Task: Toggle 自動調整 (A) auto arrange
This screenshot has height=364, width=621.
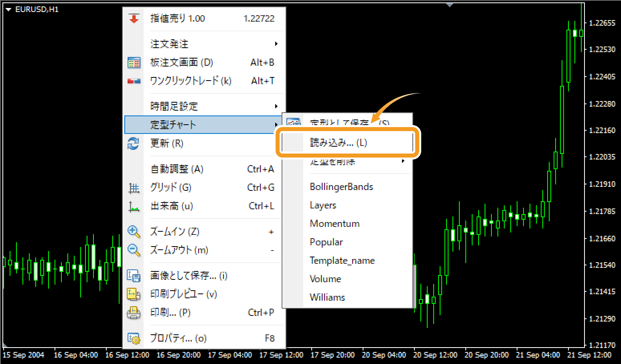Action: (x=205, y=169)
